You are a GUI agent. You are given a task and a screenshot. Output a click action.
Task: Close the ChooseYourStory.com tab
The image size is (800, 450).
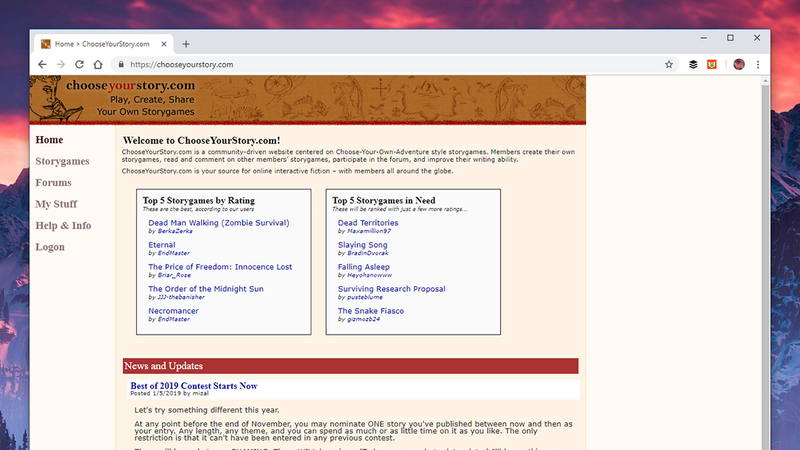point(164,44)
